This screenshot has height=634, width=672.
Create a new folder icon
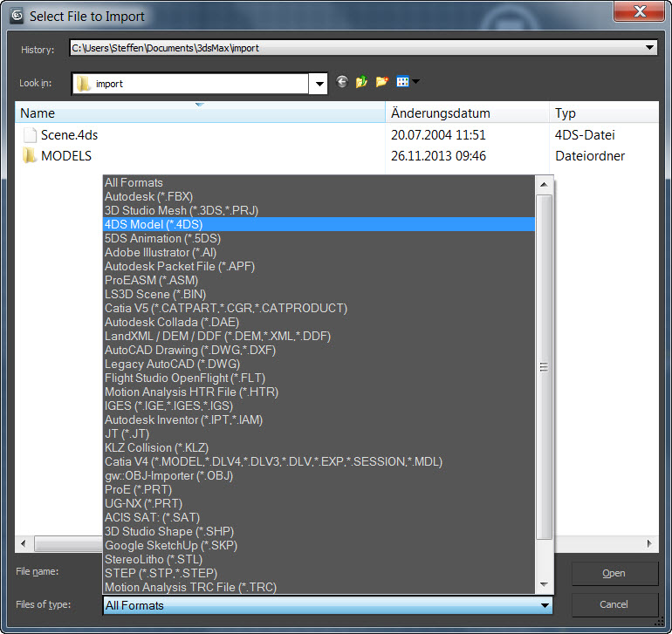pos(382,83)
